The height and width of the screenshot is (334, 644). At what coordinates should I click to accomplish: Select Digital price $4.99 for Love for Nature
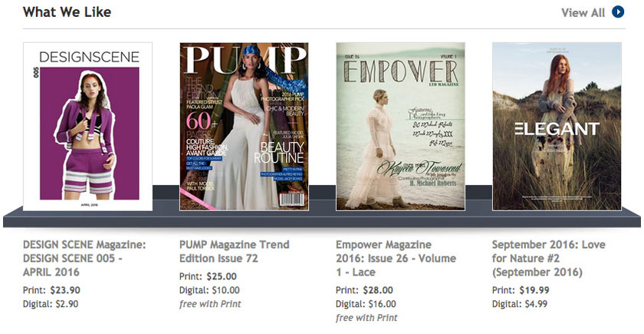(x=520, y=304)
